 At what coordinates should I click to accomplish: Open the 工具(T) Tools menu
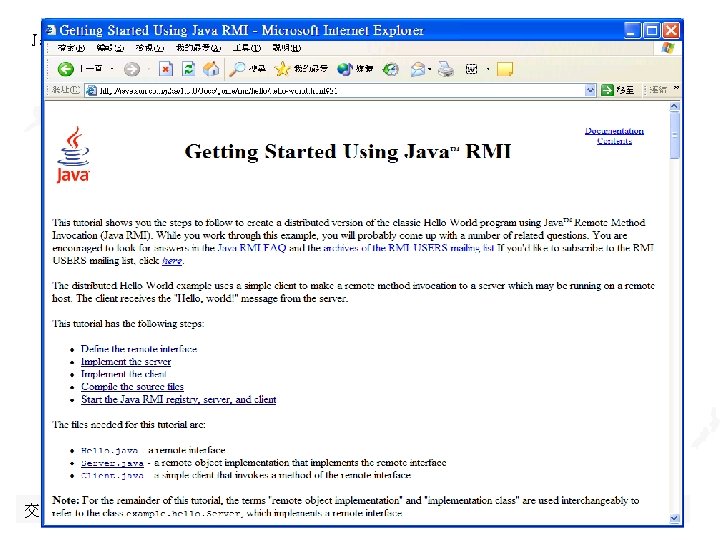(x=247, y=48)
